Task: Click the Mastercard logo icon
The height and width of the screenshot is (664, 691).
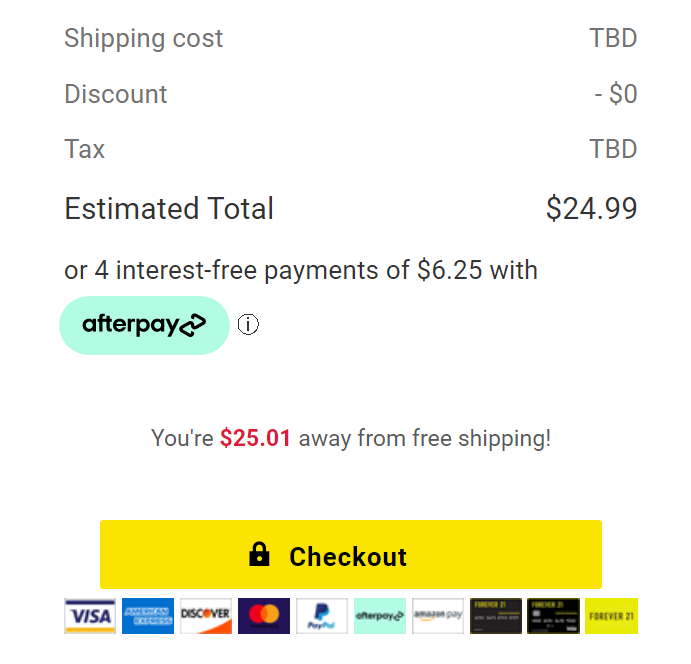Action: click(x=264, y=616)
